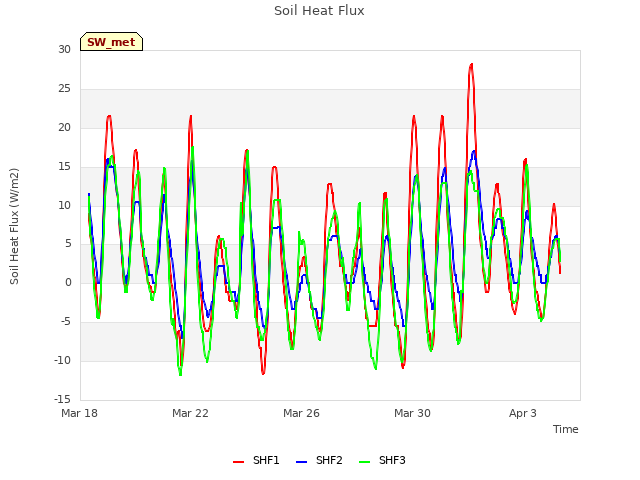Toggle SHF1 series in the legend
Viewport: 640px width, 480px height.
click(256, 460)
